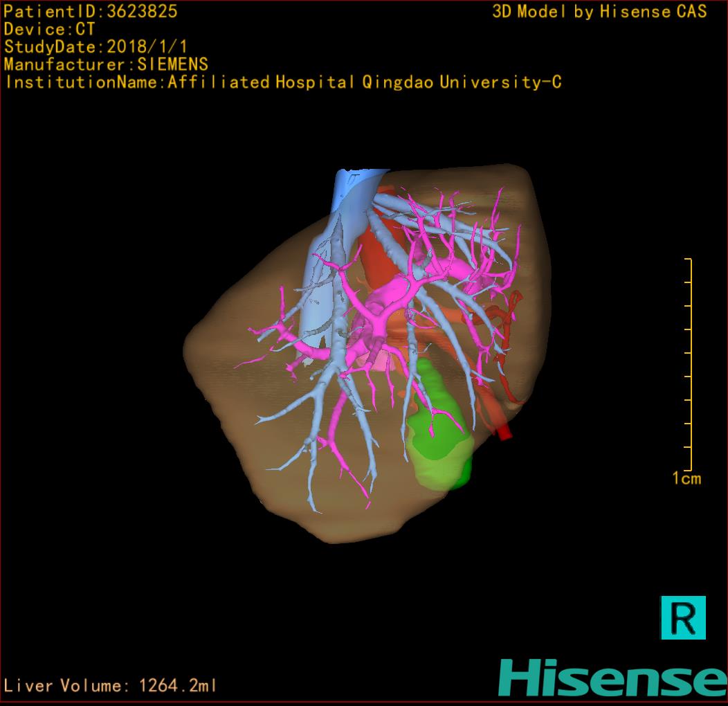Click the StudyDate 2018/1/1 text
The width and height of the screenshot is (728, 706).
[95, 47]
